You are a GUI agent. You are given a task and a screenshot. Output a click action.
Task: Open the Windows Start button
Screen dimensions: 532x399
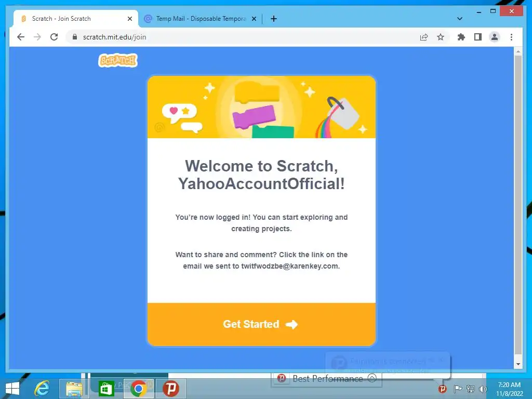[12, 389]
